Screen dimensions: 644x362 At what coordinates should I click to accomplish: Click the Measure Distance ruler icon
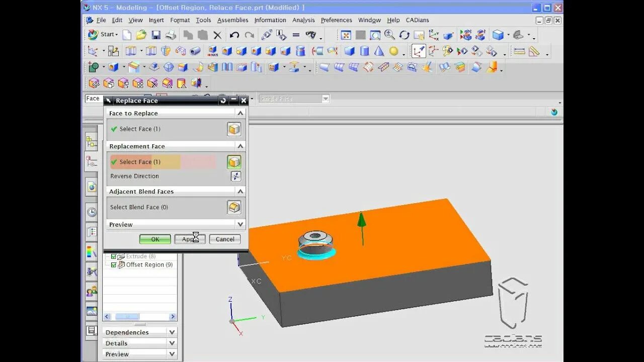pos(519,51)
